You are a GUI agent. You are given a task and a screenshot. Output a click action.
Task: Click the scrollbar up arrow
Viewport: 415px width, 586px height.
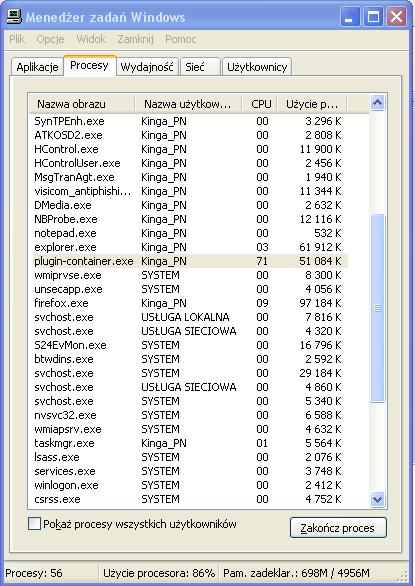(378, 102)
